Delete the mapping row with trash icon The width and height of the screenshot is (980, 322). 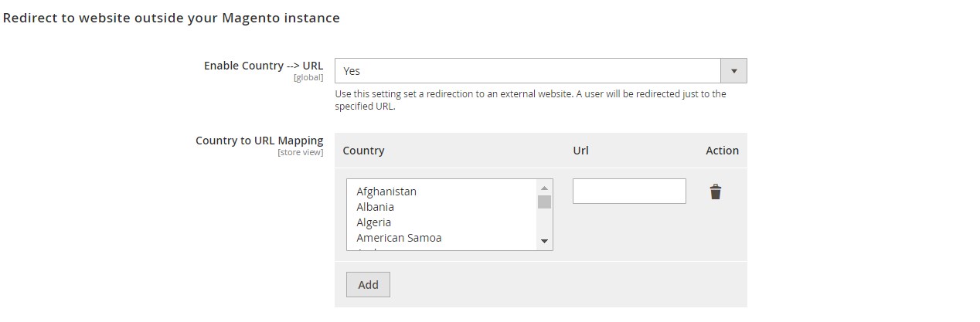click(716, 192)
